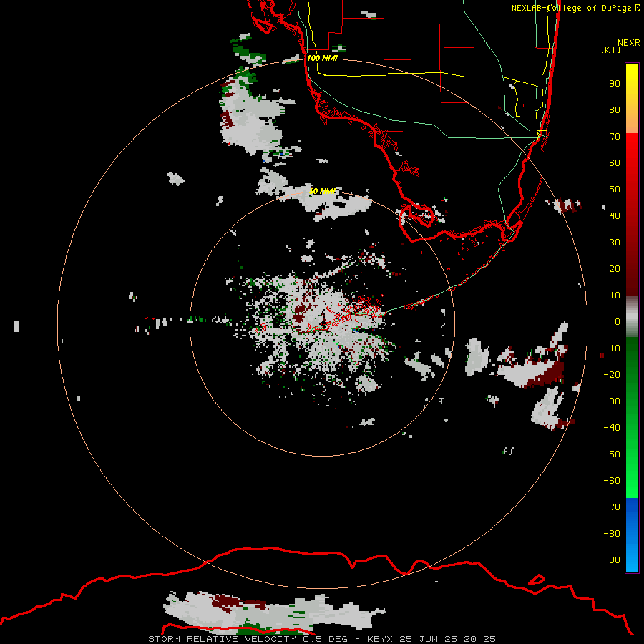Click the "30" value on the velocity scale

click(x=615, y=243)
